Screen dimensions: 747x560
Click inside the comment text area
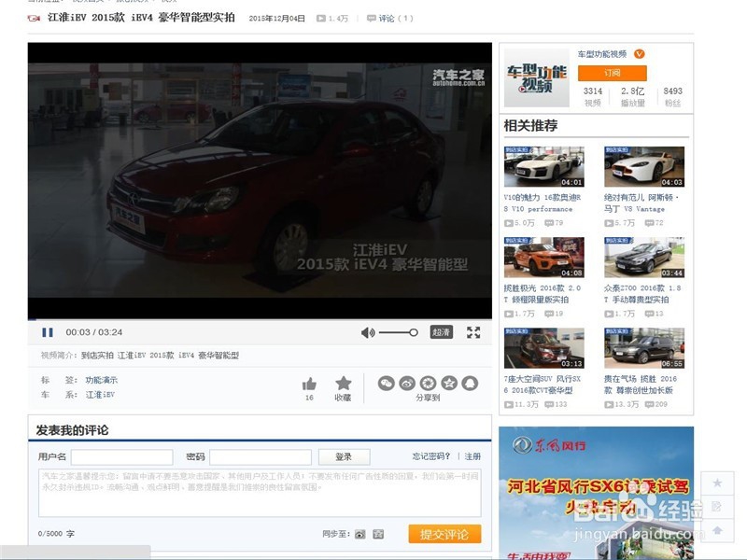pyautogui.click(x=260, y=493)
